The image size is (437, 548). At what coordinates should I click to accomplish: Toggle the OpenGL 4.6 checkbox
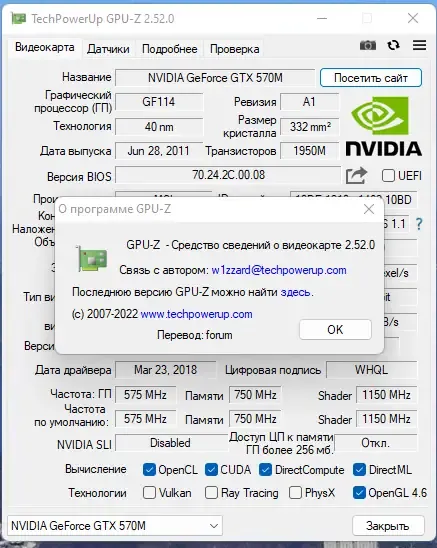click(359, 493)
